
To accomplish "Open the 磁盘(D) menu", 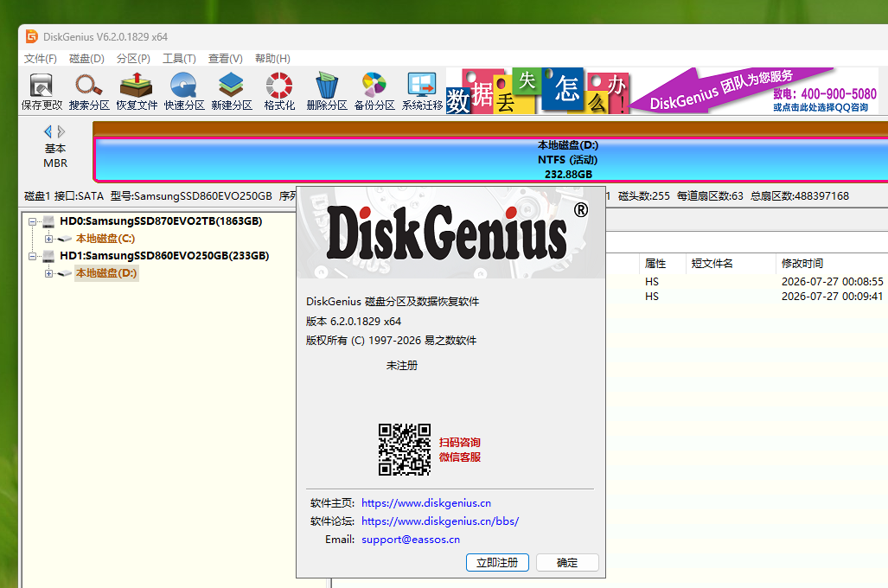I will click(x=86, y=58).
